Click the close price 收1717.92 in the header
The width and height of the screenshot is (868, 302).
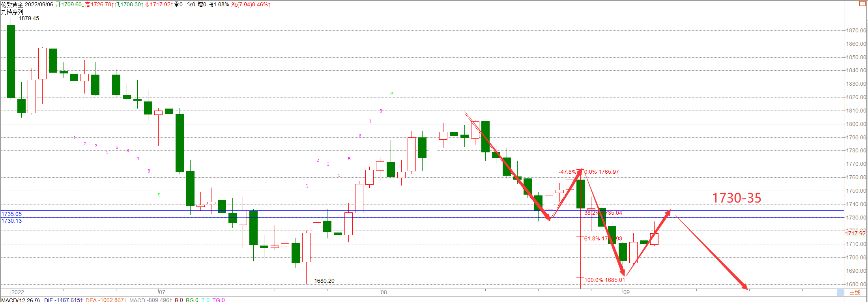(x=159, y=4)
